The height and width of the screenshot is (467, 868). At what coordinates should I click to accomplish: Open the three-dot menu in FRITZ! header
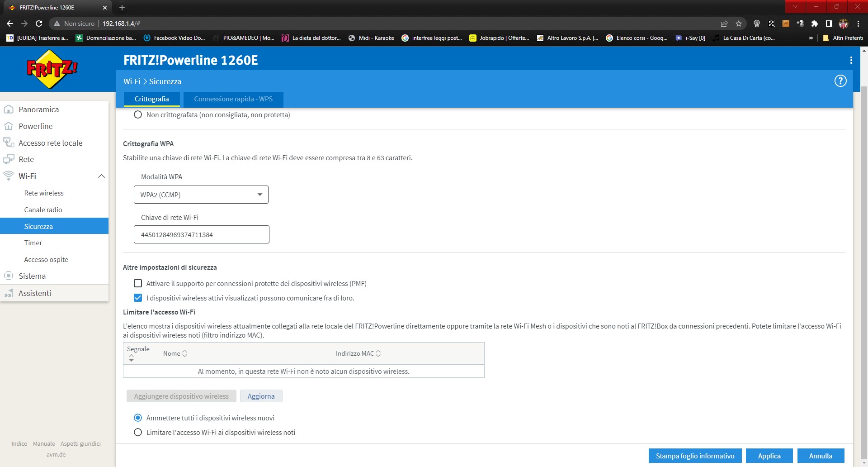point(851,60)
